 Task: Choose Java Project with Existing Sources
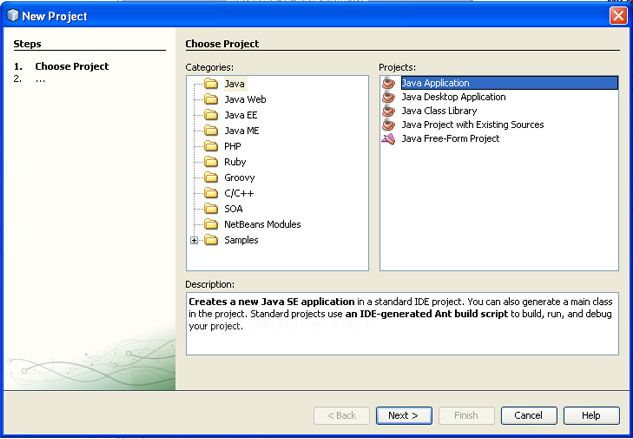coord(473,124)
